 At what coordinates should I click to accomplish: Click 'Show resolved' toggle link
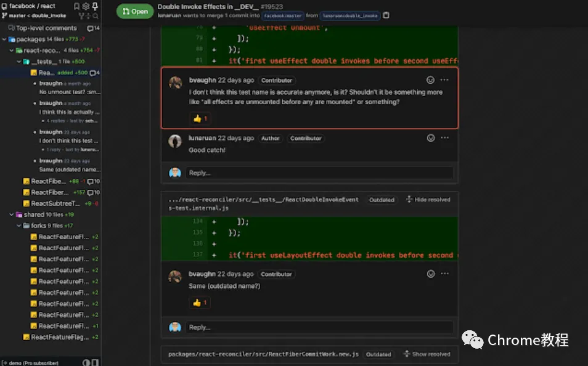click(x=427, y=354)
